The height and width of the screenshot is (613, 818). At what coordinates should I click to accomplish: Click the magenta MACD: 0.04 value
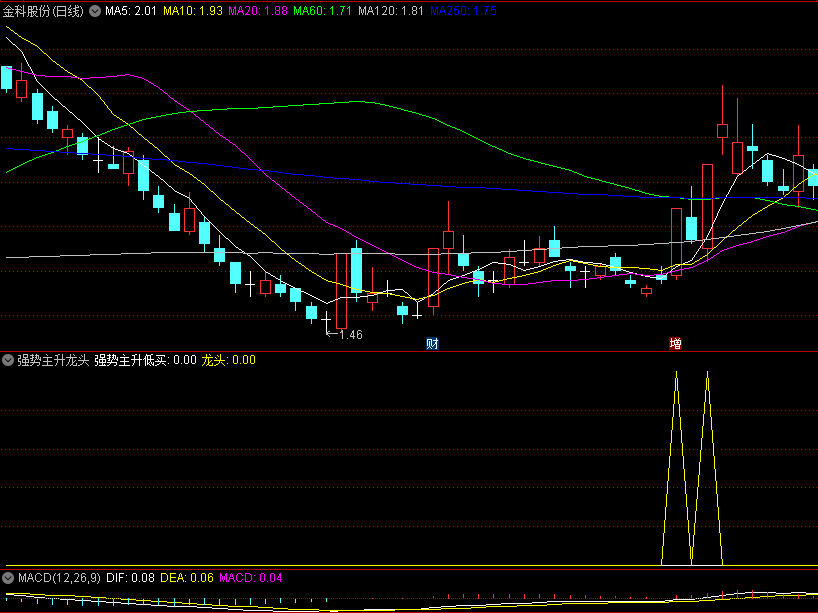pos(251,578)
